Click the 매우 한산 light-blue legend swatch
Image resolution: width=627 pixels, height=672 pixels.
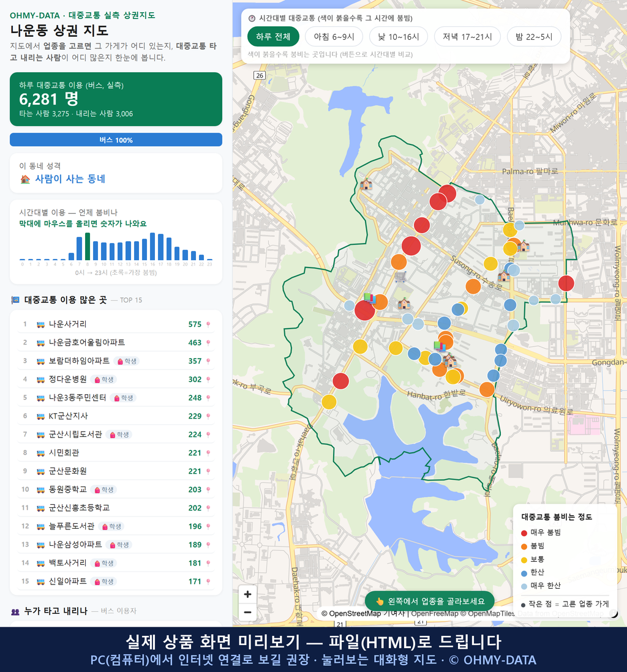tap(524, 586)
